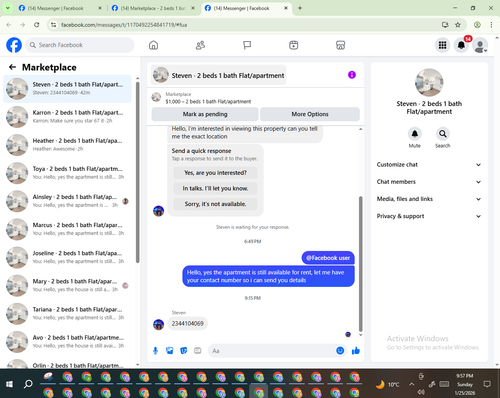The image size is (500, 398).
Task: Open the Notifications bell with 14 badge
Action: (462, 45)
